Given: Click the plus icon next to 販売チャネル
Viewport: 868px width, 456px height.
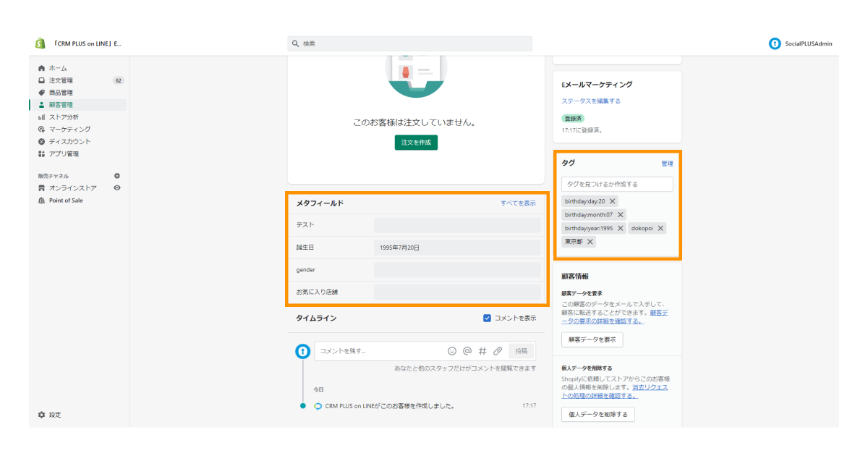Looking at the screenshot, I should point(117,175).
